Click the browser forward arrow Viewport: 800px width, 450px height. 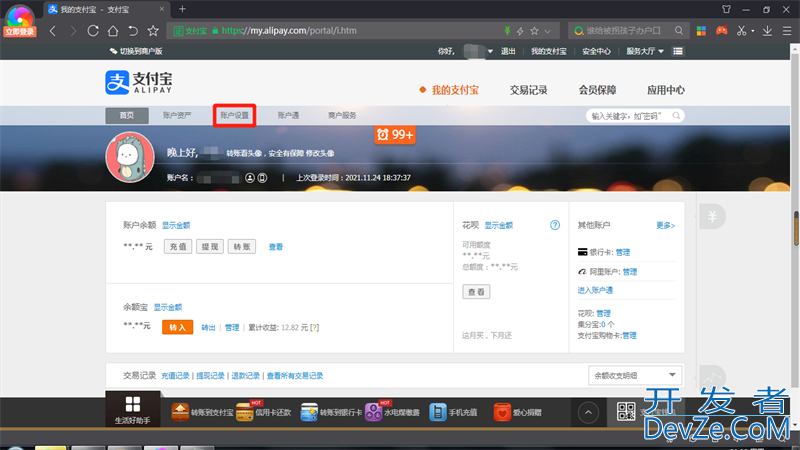tap(72, 31)
